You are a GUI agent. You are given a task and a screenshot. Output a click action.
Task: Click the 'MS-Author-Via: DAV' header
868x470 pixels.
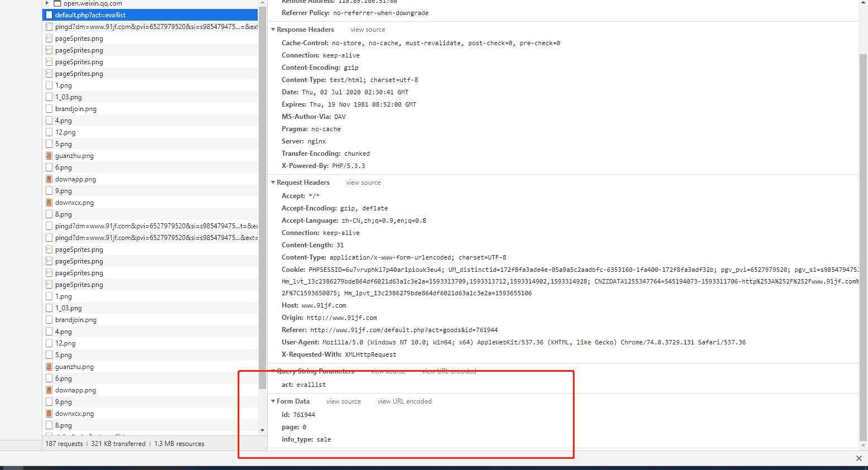tap(314, 117)
